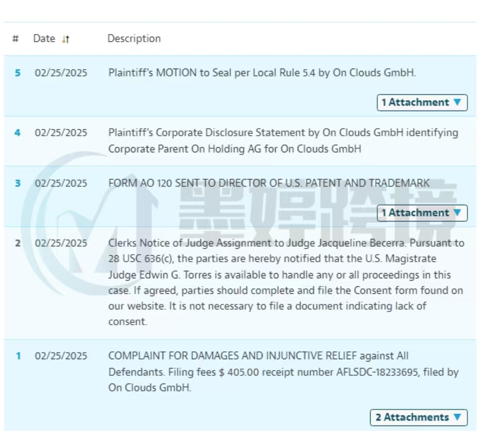Select the FORM AO 120 description text

(269, 183)
